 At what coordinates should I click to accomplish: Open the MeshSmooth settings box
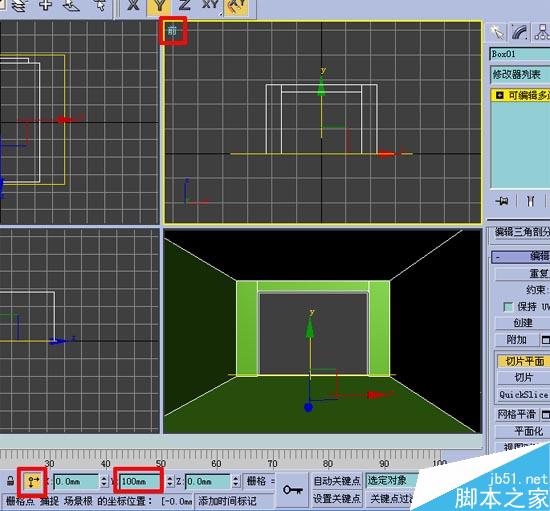click(545, 414)
